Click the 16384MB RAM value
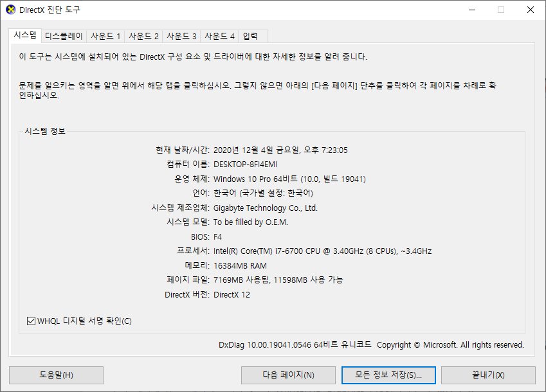 point(240,266)
